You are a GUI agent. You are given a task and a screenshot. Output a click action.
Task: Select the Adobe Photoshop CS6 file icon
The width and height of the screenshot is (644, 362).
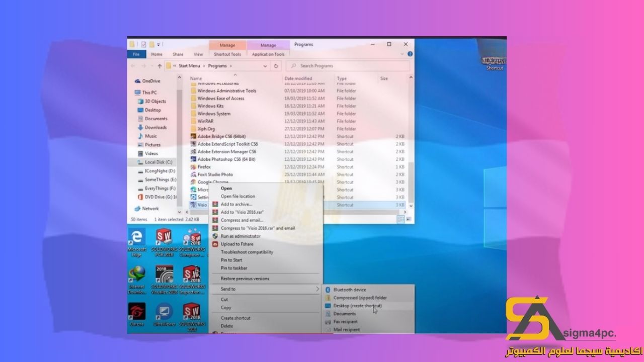(x=193, y=159)
